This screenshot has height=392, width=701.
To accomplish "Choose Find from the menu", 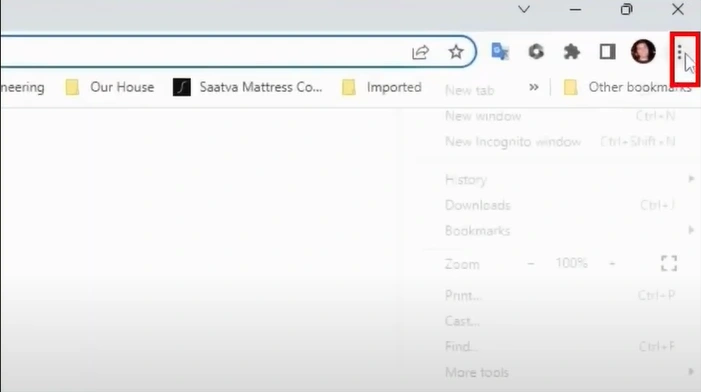I will 561,346.
